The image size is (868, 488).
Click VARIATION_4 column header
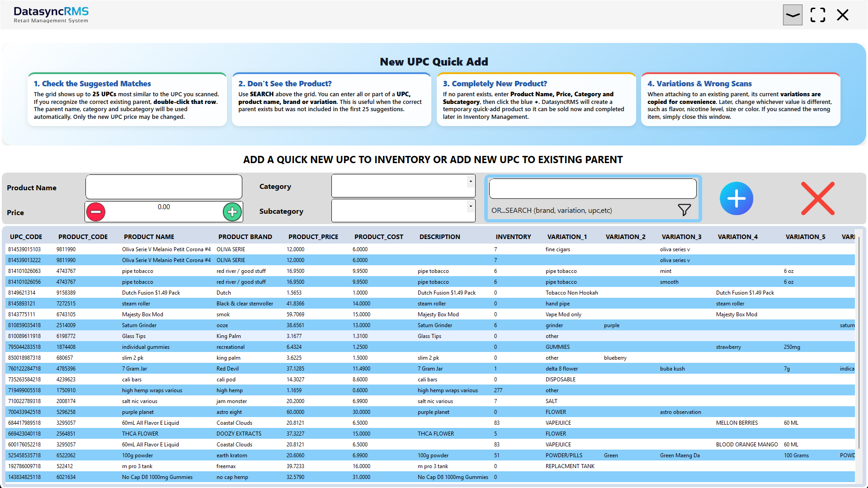(x=737, y=237)
